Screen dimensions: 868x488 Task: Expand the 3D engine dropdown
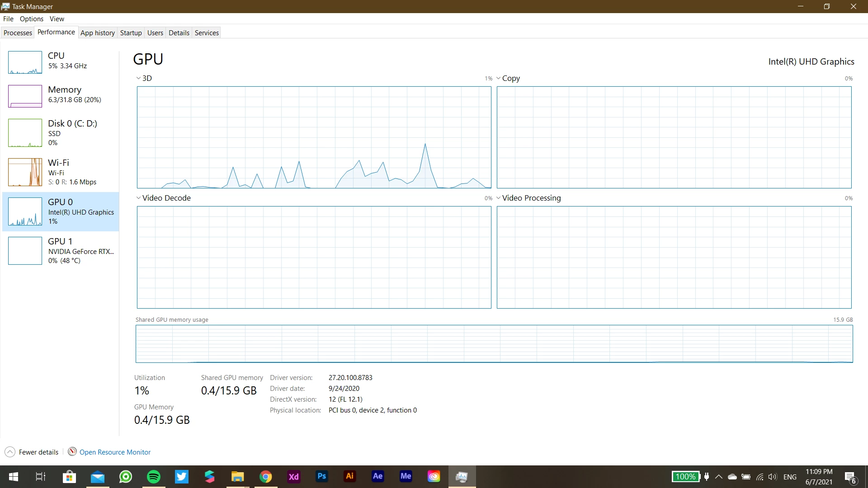coord(144,78)
